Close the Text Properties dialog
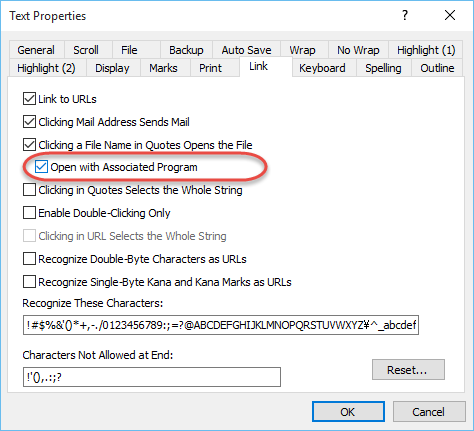Viewport: 474px width, 431px height. 450,15
